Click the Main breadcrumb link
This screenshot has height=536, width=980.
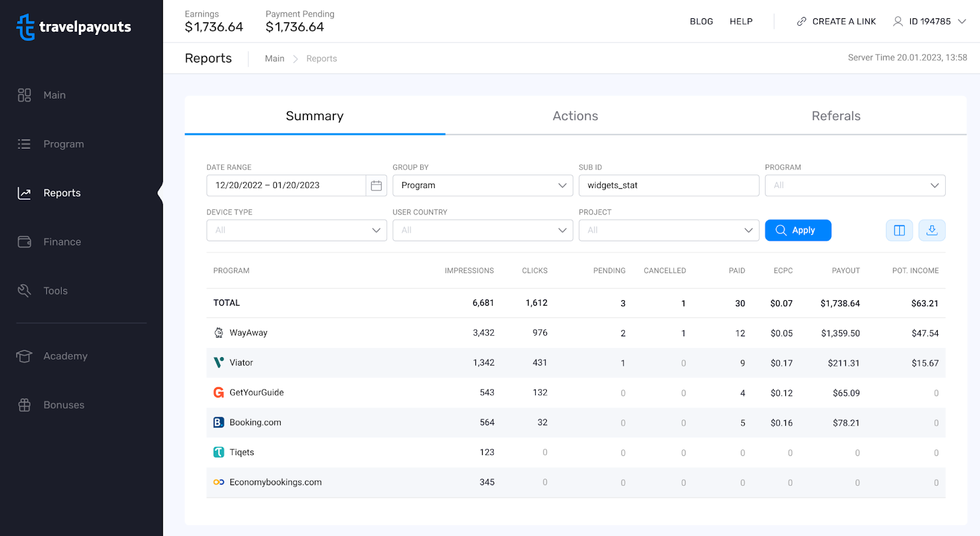point(274,58)
